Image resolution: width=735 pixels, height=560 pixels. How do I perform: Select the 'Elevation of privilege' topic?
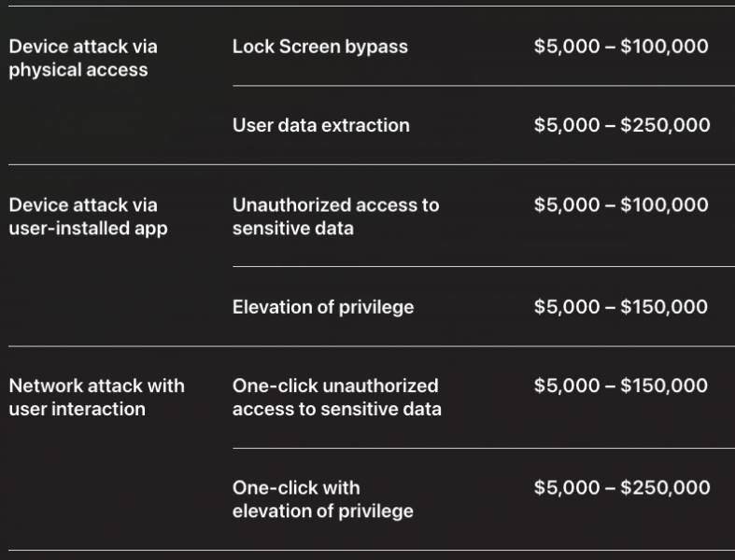pos(322,307)
